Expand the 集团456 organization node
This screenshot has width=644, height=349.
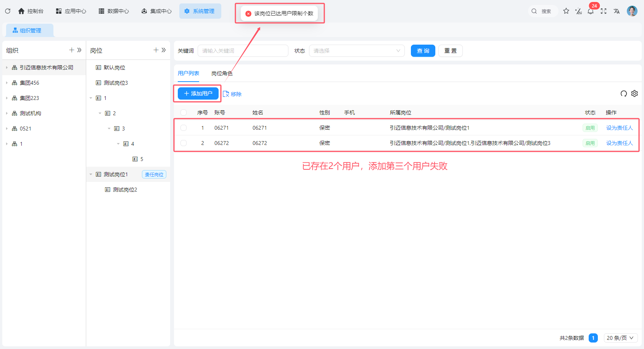point(7,83)
